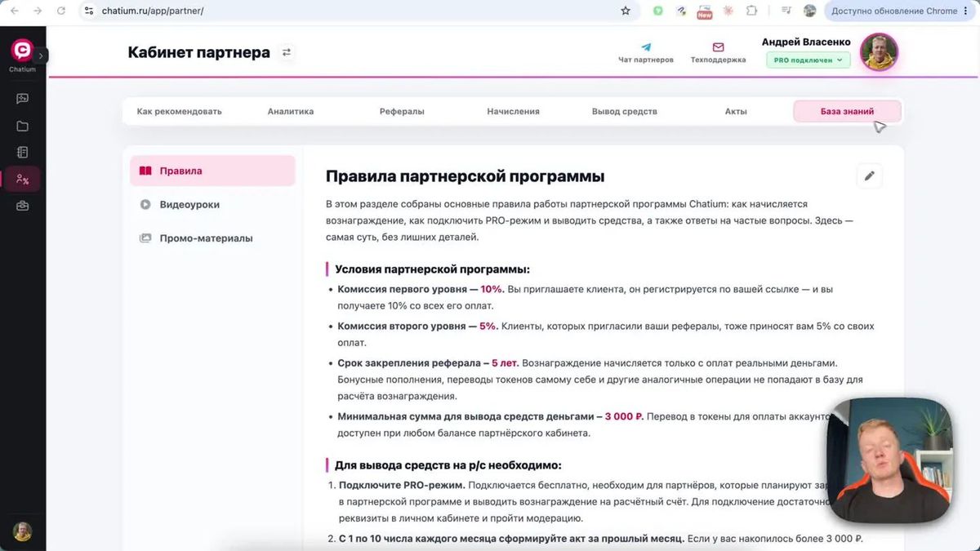This screenshot has height=551, width=980.
Task: Click heading Для вывода средств на р/с необходимо:
Action: 448,465
